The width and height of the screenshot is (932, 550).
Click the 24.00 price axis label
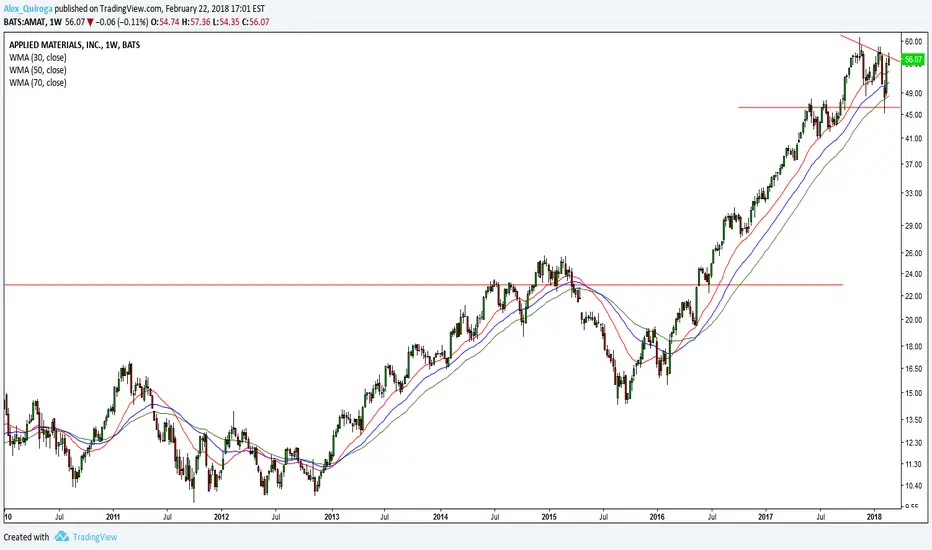912,274
